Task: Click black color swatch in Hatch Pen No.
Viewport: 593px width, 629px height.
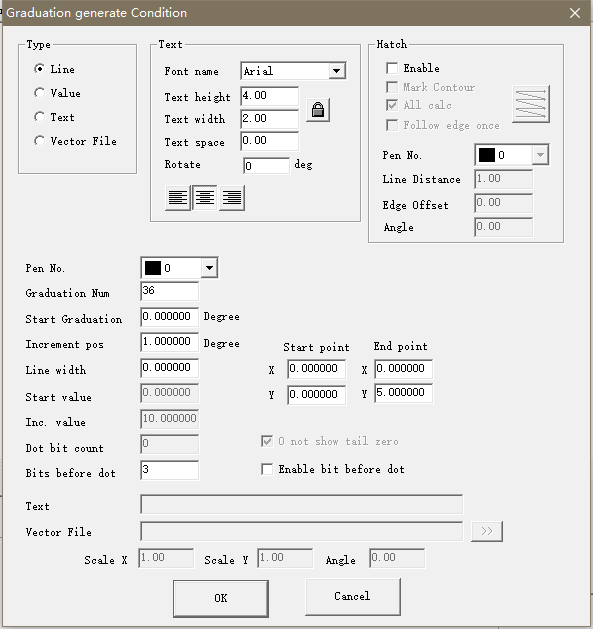Action: click(487, 155)
